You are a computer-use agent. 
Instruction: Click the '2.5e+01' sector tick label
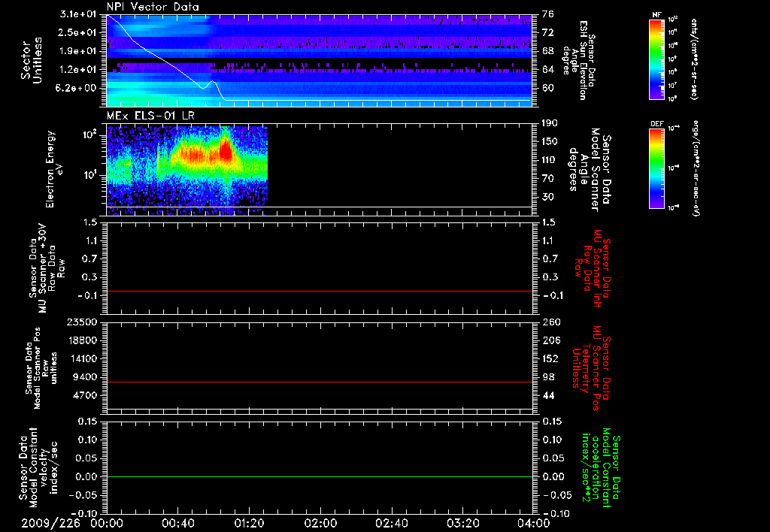pyautogui.click(x=78, y=32)
